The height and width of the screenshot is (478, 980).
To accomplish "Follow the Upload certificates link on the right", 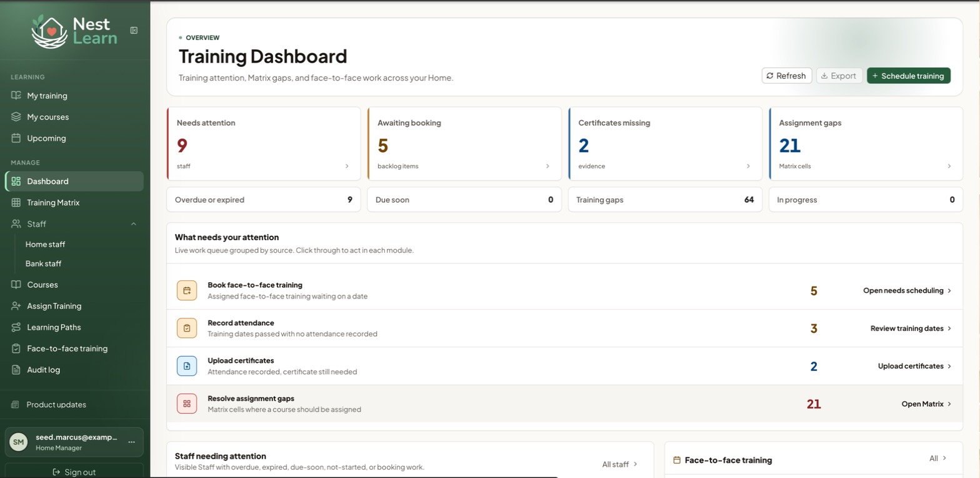I will point(915,366).
